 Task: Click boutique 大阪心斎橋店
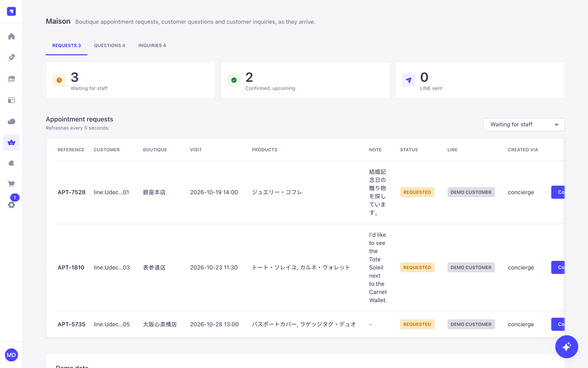(x=160, y=324)
